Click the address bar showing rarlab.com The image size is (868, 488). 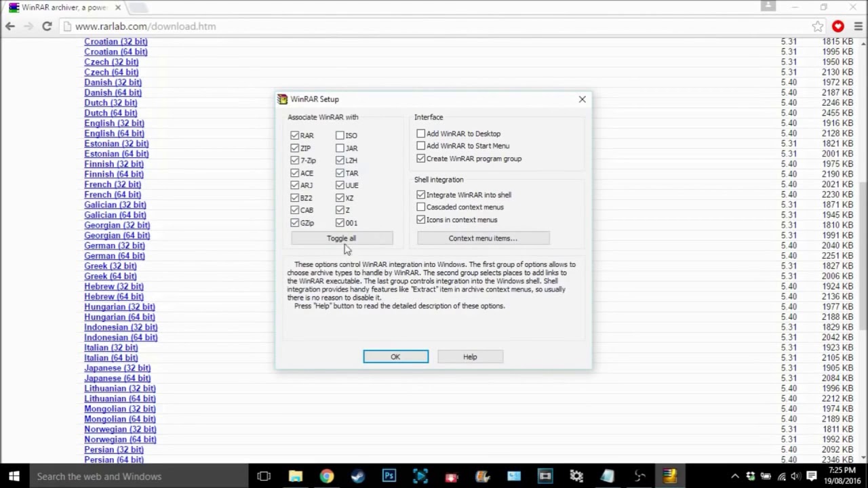[x=434, y=26]
